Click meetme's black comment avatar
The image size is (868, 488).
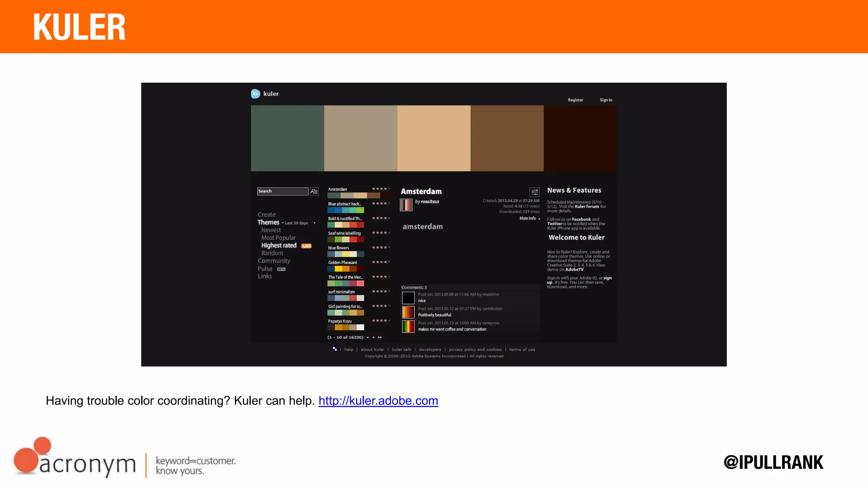coord(408,298)
